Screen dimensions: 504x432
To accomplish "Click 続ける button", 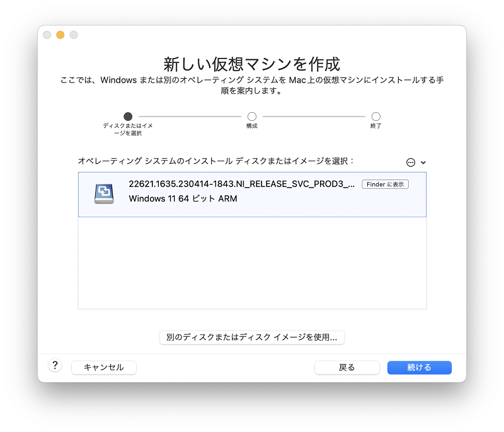I will (x=419, y=367).
